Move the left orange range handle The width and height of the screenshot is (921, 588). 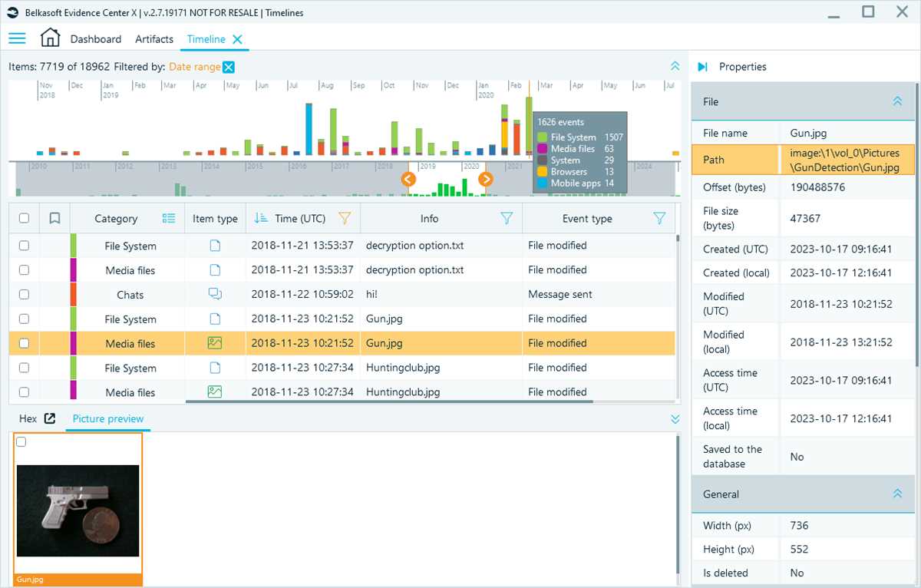408,179
